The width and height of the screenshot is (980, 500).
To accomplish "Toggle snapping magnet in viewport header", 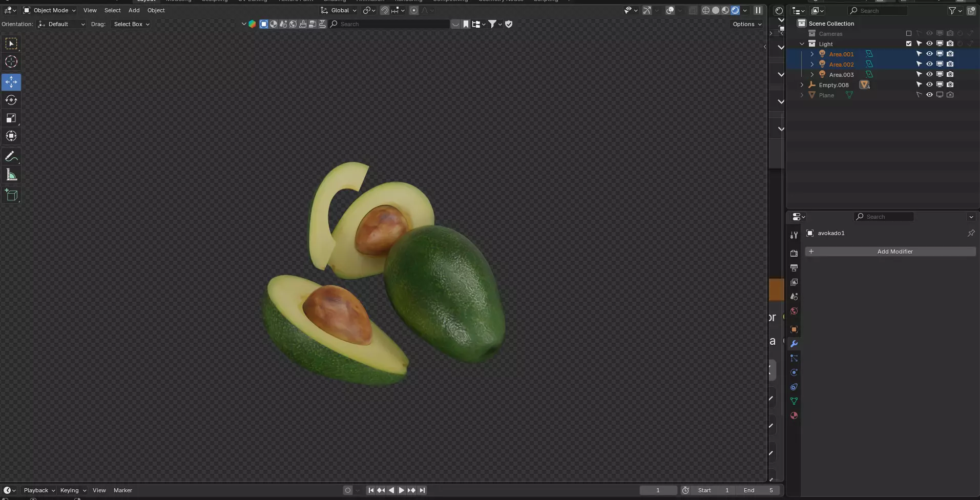I will coord(385,10).
